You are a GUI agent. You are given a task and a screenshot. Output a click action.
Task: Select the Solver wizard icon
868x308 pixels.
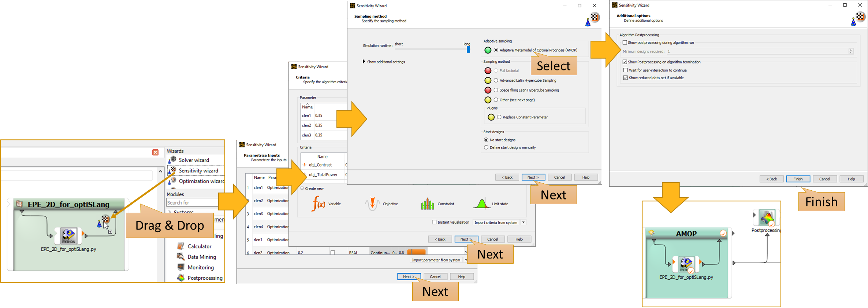click(x=172, y=159)
